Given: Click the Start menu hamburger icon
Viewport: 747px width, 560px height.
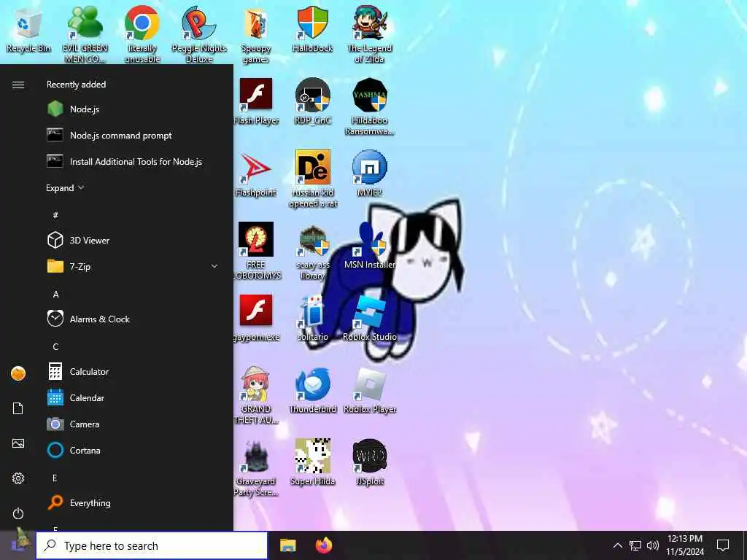Looking at the screenshot, I should [18, 85].
